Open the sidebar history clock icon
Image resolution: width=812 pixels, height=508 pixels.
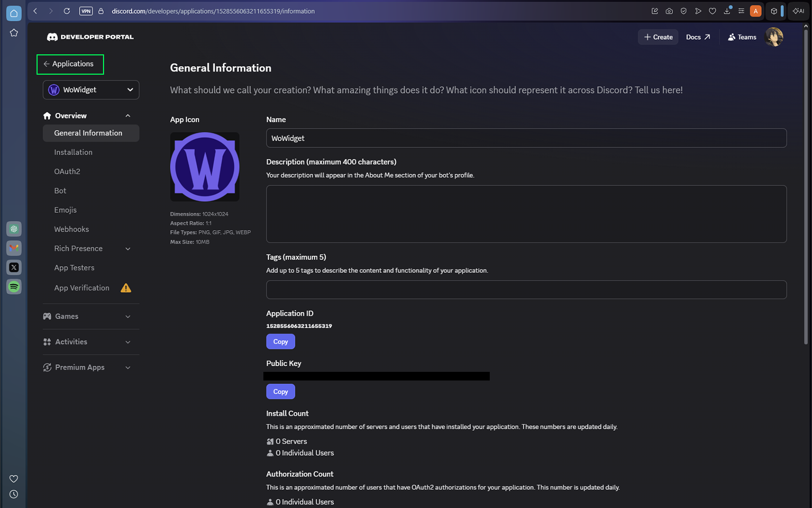coord(14,494)
